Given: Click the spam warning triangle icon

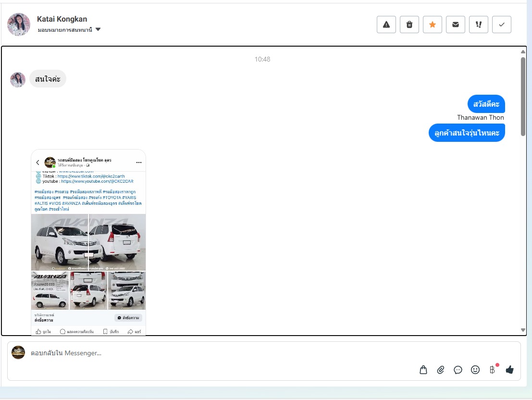Looking at the screenshot, I should pos(386,25).
